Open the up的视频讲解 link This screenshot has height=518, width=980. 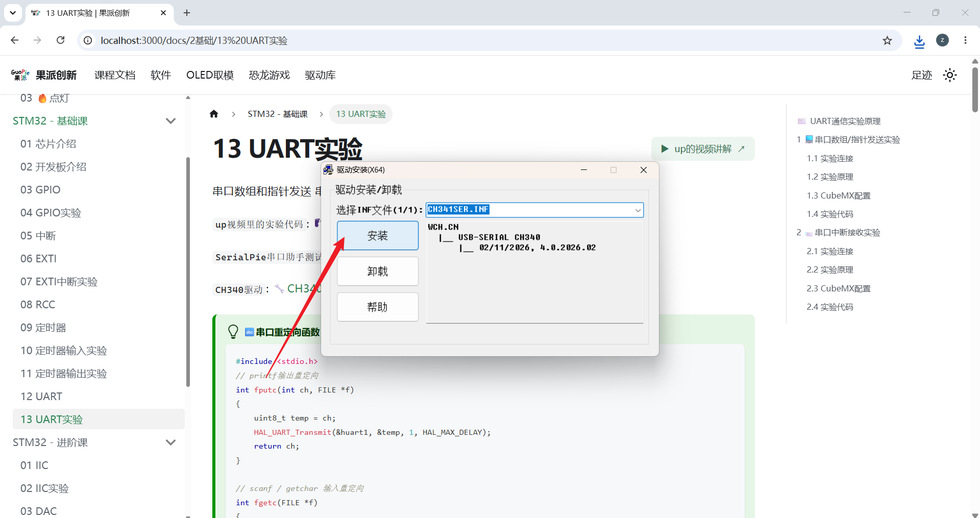pyautogui.click(x=703, y=149)
